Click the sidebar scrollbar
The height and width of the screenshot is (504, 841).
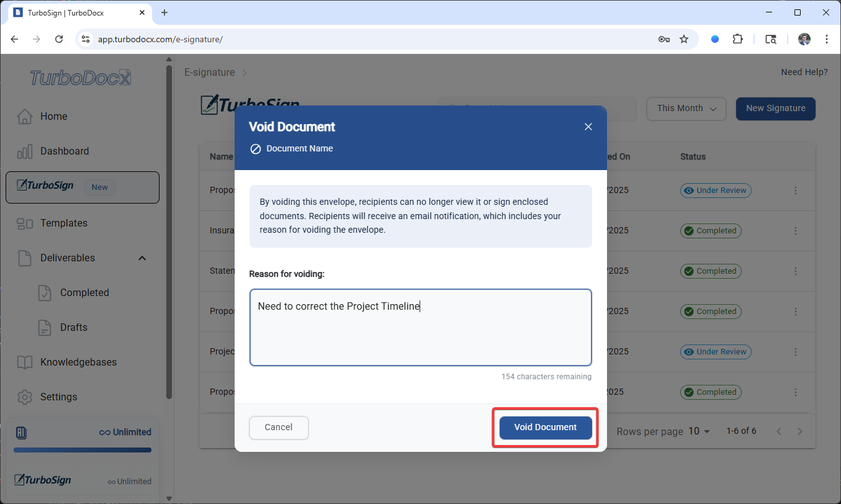[169, 233]
